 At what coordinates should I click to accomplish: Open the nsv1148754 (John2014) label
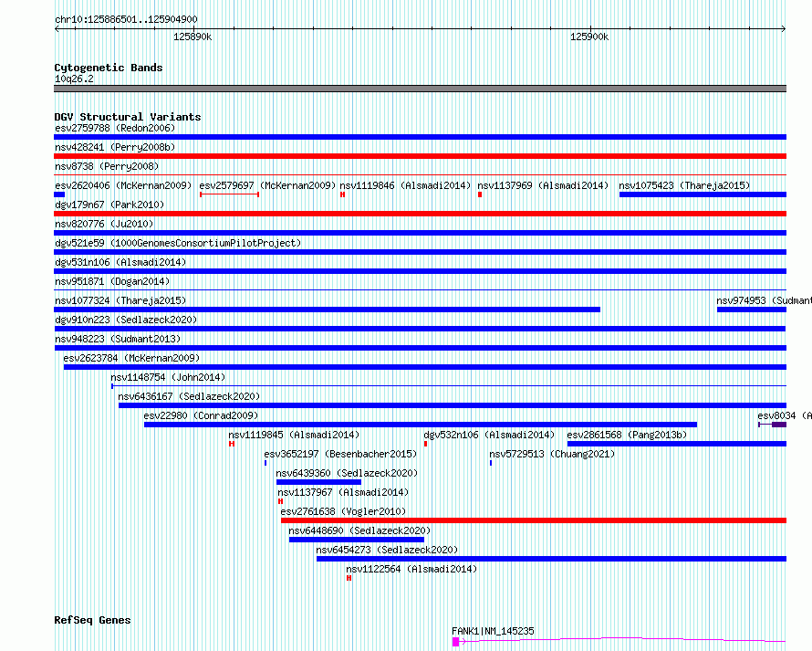click(x=168, y=377)
